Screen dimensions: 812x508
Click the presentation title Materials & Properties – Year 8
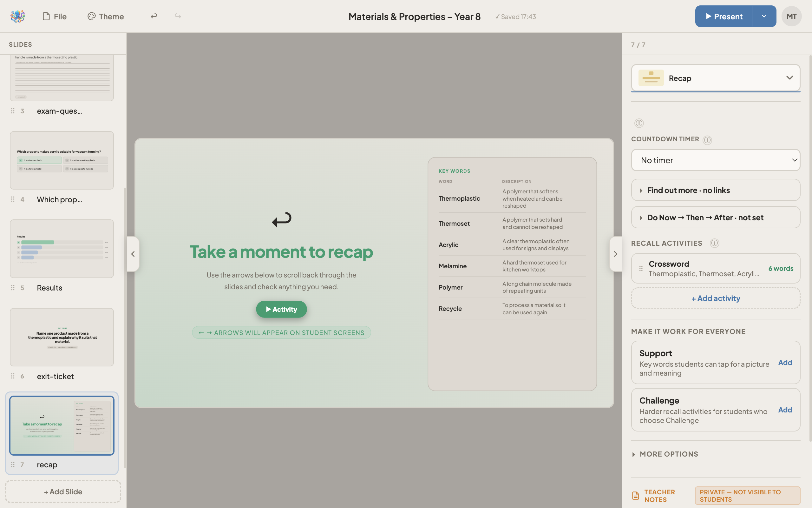tap(414, 16)
